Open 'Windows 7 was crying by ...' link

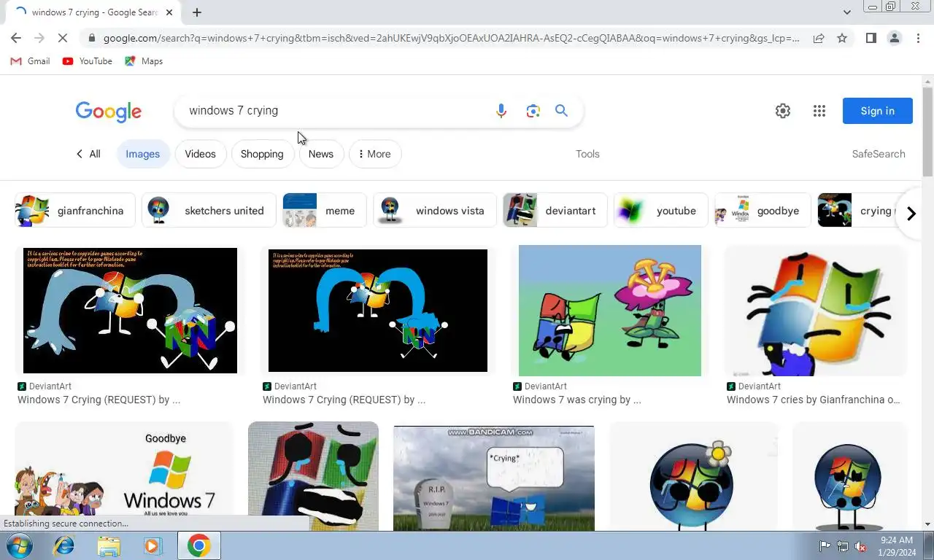[576, 400]
